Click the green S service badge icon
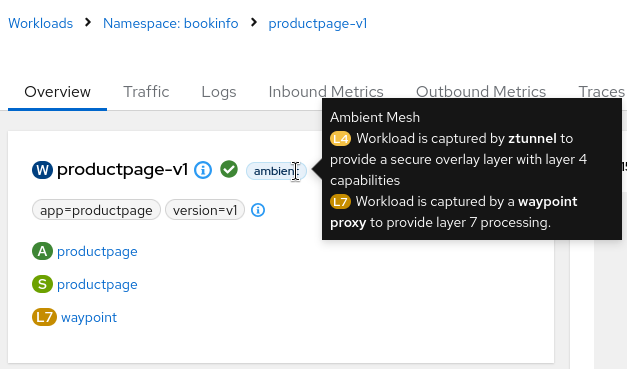The image size is (627, 369). click(x=42, y=284)
